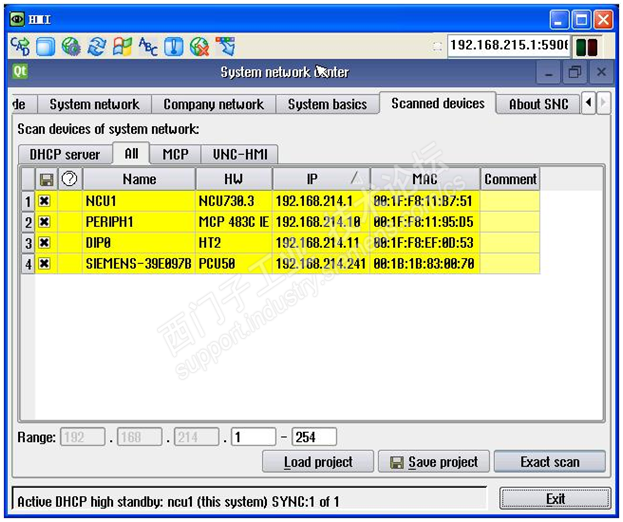This screenshot has width=623, height=522.
Task: Open the About SNC tab
Action: pyautogui.click(x=538, y=104)
